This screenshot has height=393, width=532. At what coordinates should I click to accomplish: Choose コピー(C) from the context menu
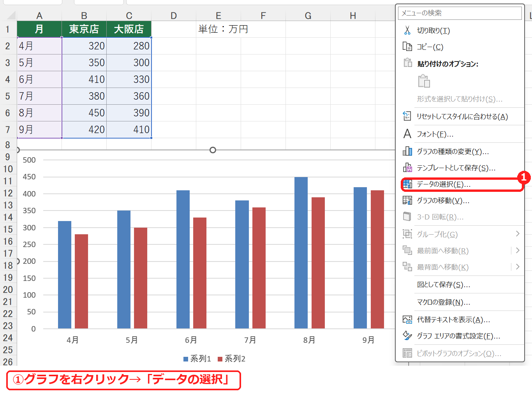(x=460, y=47)
